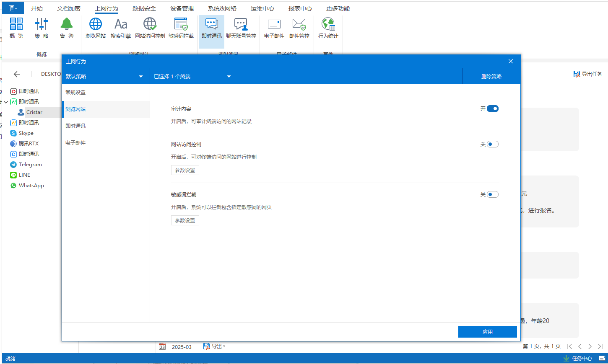Viewport: 608px width, 364px height.
Task: Select WhatsApp in the left tree
Action: pyautogui.click(x=31, y=186)
